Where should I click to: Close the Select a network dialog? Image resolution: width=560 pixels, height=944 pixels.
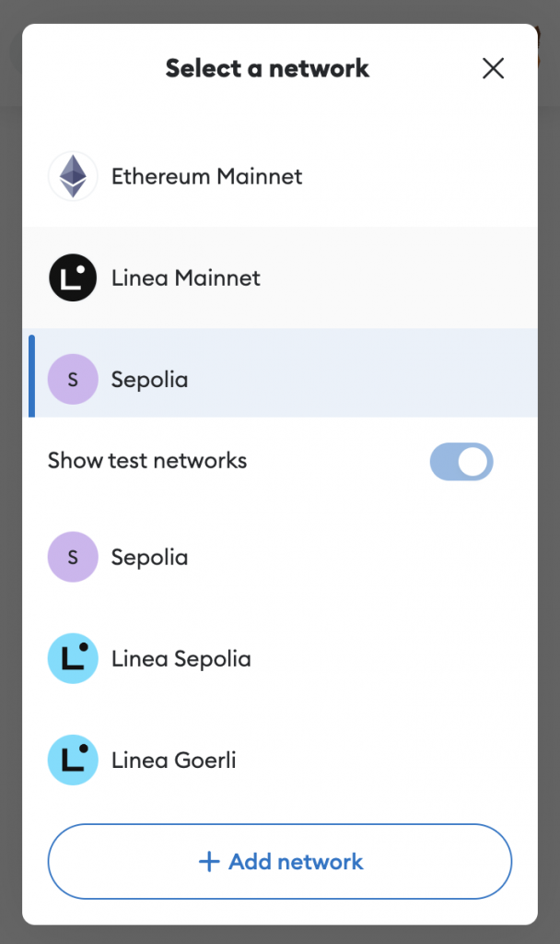pyautogui.click(x=493, y=68)
